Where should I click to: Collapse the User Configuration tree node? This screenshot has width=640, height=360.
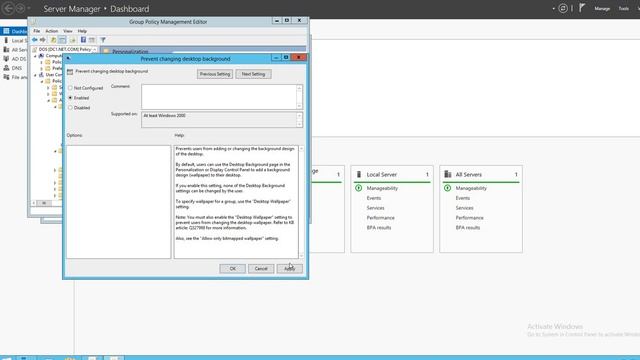tap(35, 75)
